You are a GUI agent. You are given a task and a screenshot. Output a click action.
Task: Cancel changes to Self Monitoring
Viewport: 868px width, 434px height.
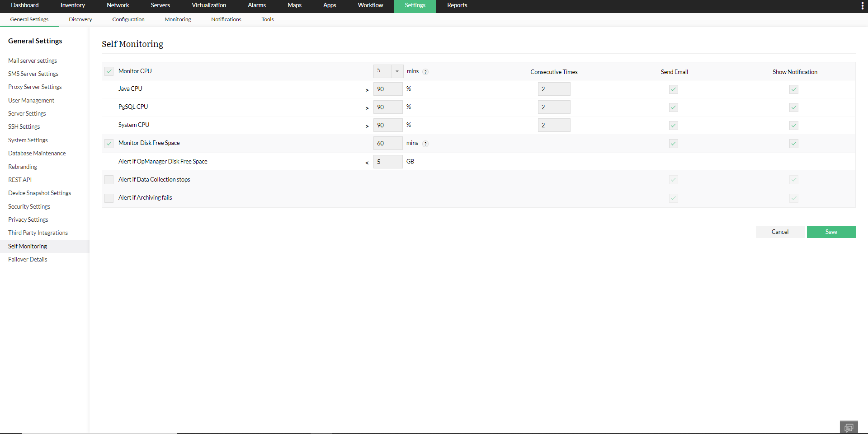780,232
